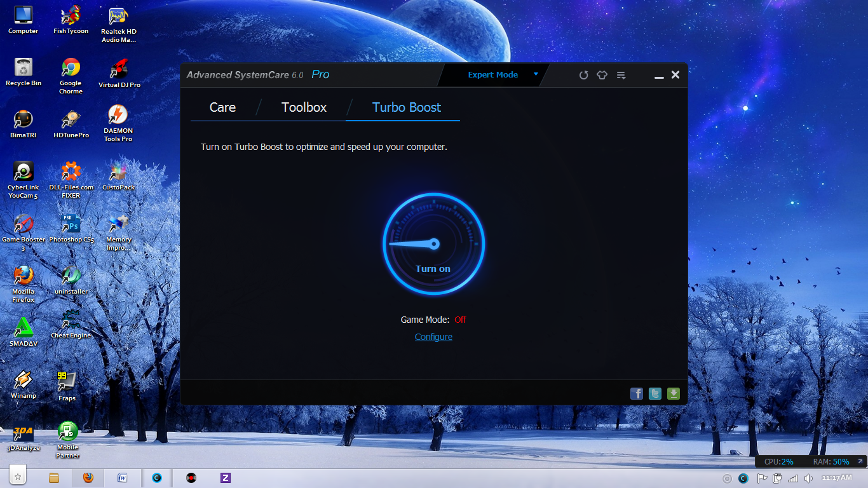This screenshot has height=488, width=868.
Task: Select the BimaTRI desktop icon
Action: pos(24,123)
